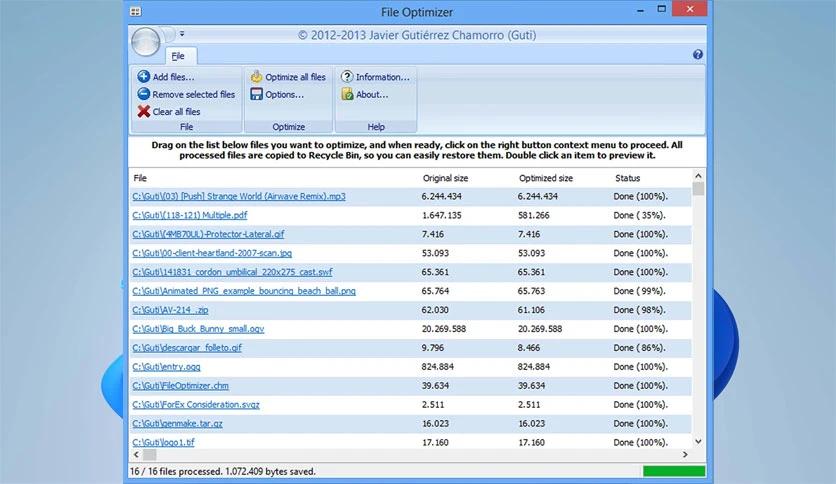
Task: Click the vertical scrollbar down arrow
Action: pos(698,441)
